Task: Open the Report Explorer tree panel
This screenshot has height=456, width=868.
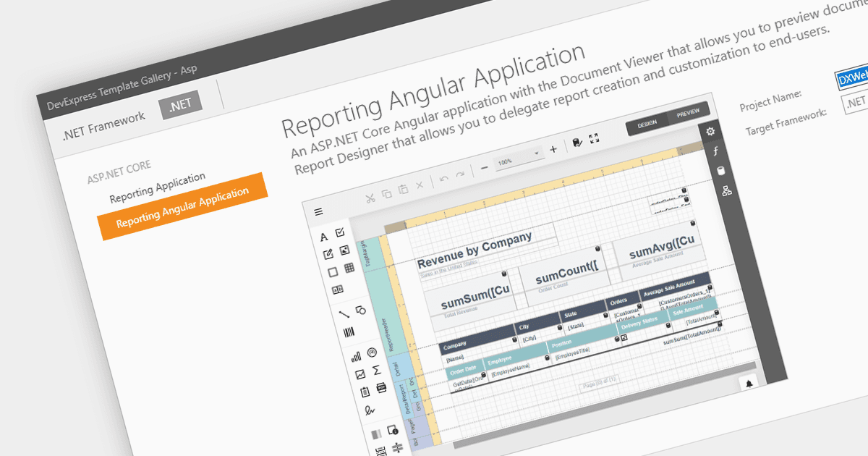Action: click(726, 191)
